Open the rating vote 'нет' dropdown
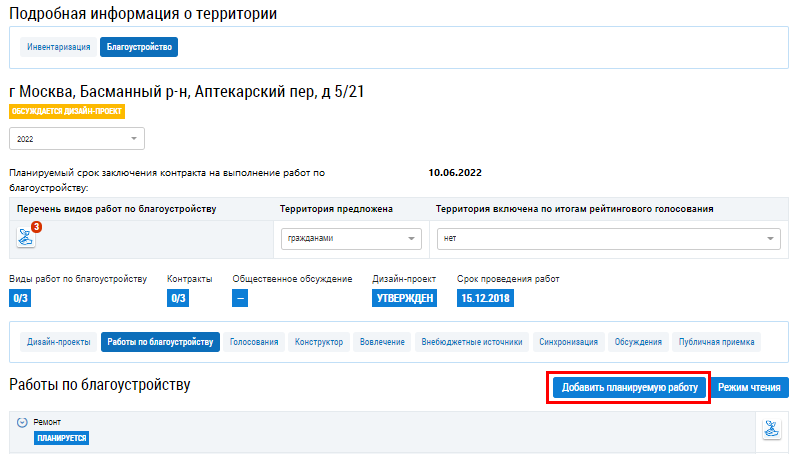This screenshot has width=798, height=454. click(x=609, y=239)
